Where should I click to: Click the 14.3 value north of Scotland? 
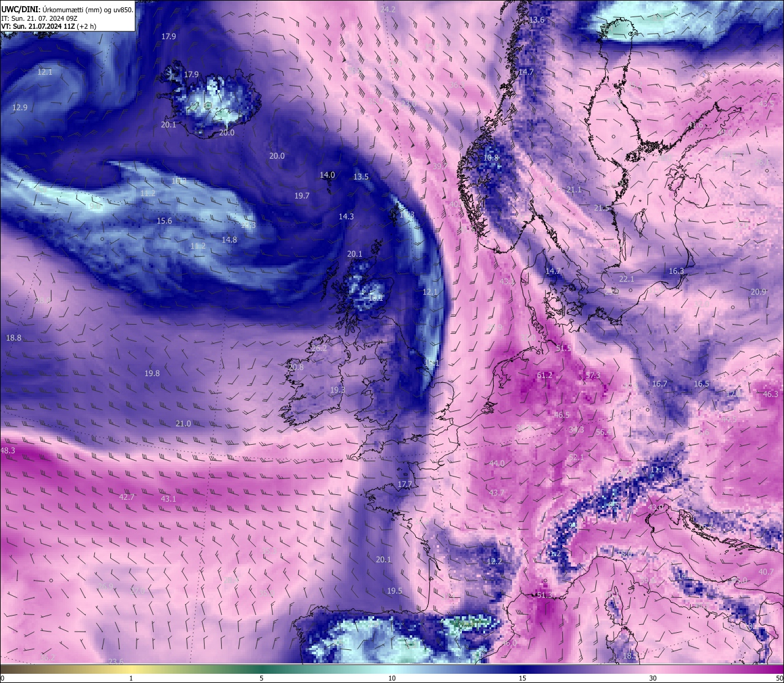(347, 217)
